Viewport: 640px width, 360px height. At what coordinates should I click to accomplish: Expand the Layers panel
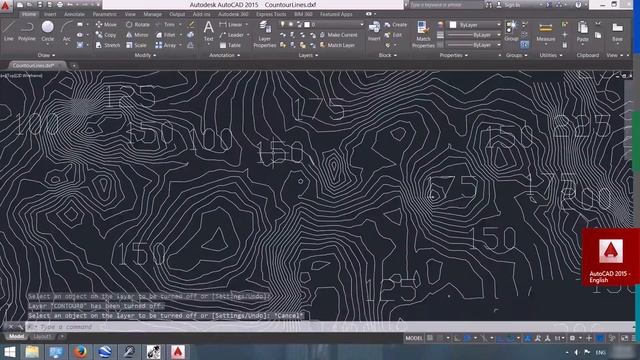coord(308,55)
